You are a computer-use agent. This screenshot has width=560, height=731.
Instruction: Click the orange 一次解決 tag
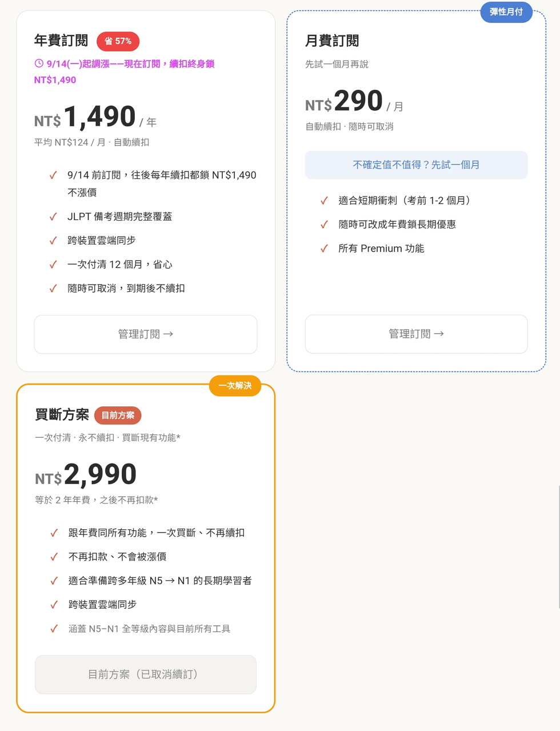point(235,386)
